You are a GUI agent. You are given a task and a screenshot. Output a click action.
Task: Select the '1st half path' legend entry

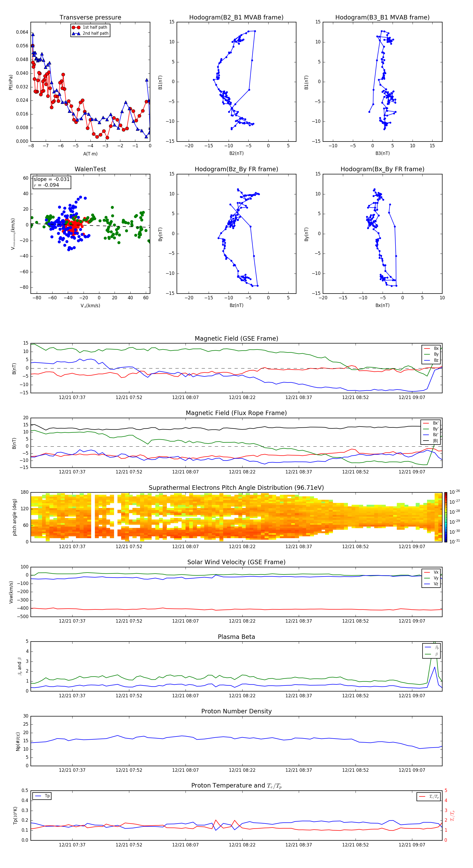tap(90, 27)
